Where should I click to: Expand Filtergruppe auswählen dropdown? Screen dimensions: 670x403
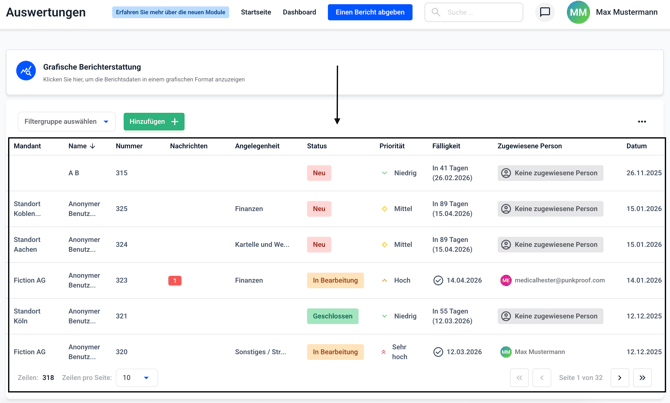coord(66,122)
